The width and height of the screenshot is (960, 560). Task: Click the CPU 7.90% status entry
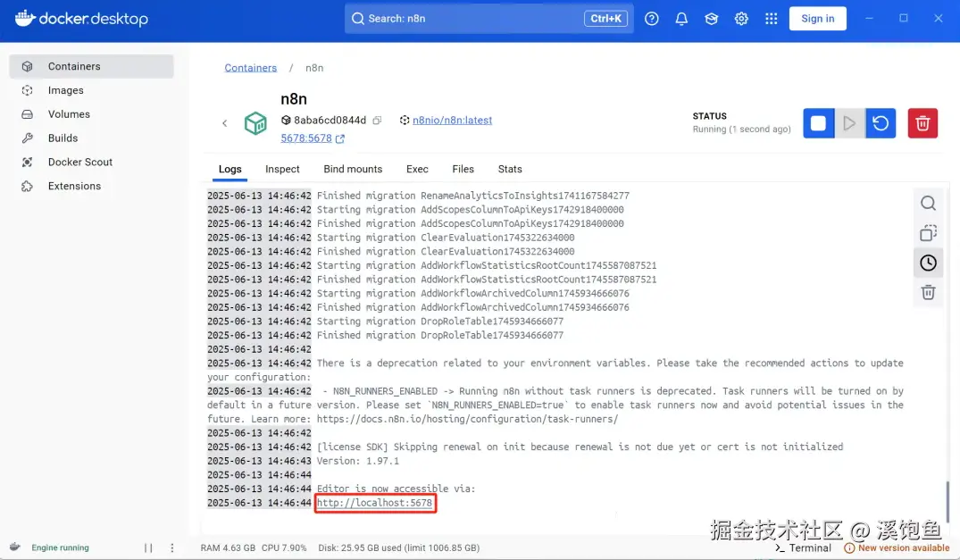(284, 547)
